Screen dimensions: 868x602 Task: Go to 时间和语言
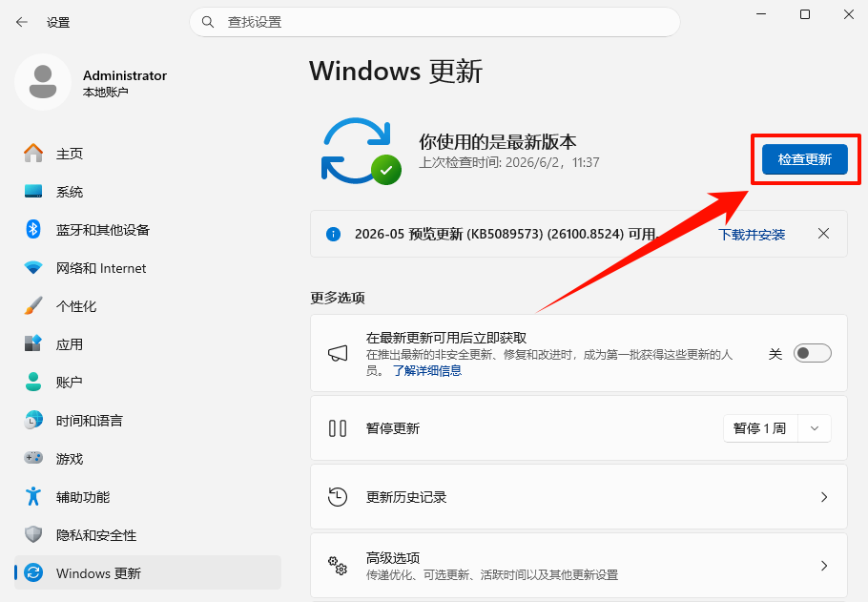coord(148,420)
